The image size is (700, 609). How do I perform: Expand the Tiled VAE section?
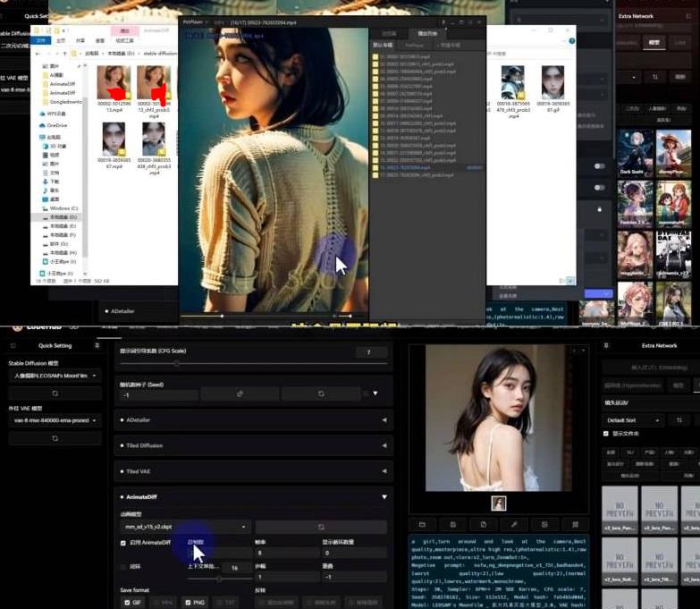coord(254,471)
